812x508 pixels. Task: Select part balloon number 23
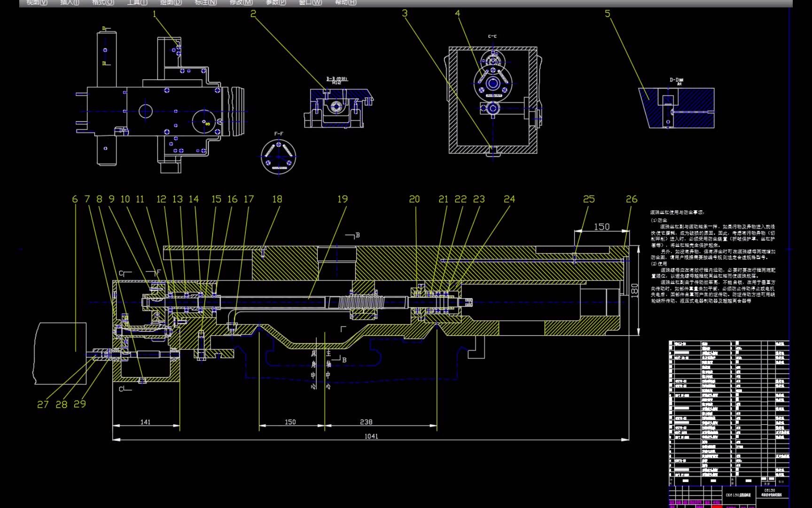[x=479, y=199]
